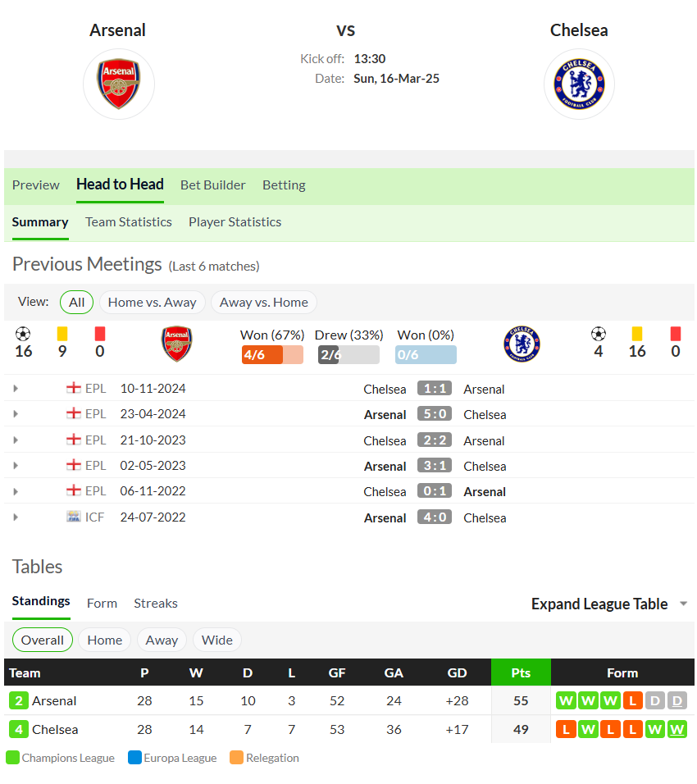697x784 pixels.
Task: Expand the 10-11-2024 Chelsea vs Arsenal match row
Action: [x=16, y=389]
